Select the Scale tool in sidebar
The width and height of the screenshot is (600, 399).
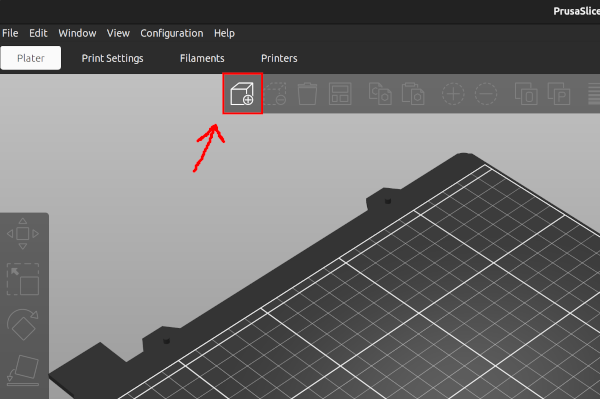pyautogui.click(x=23, y=279)
